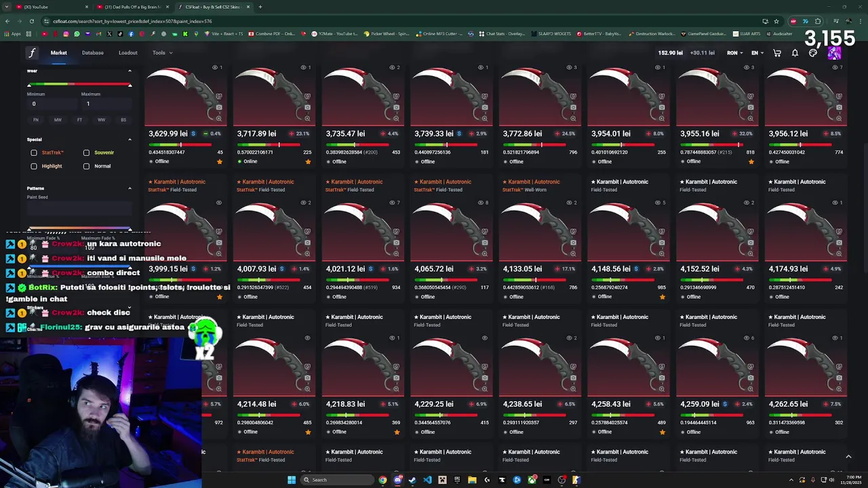Toggle the BS wear filter

123,120
